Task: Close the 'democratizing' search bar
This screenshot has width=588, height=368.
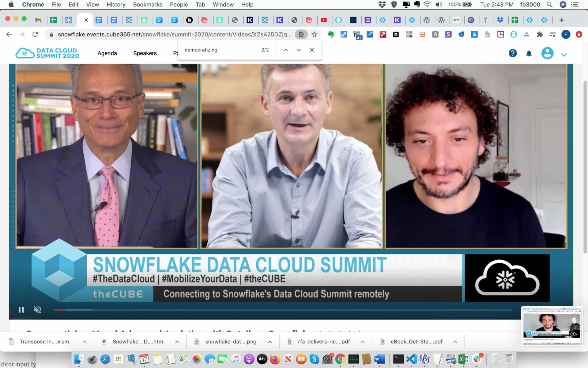Action: point(312,50)
